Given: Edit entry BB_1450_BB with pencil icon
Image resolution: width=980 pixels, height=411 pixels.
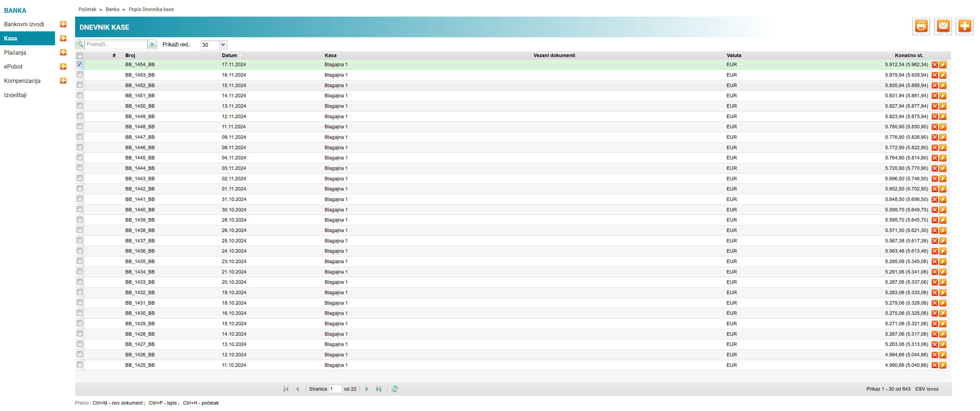Looking at the screenshot, I should pos(943,106).
